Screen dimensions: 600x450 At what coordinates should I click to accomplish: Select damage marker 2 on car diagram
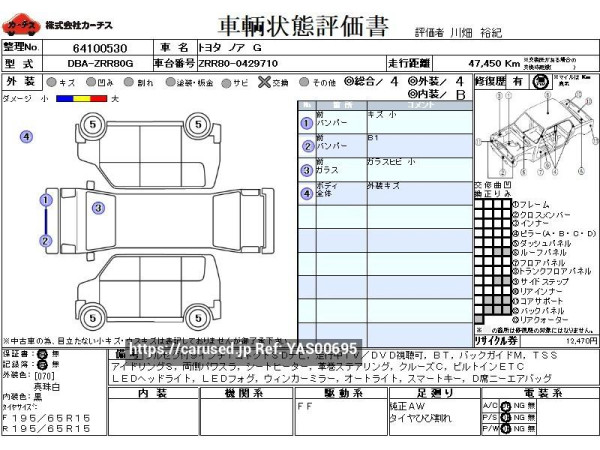(x=45, y=240)
